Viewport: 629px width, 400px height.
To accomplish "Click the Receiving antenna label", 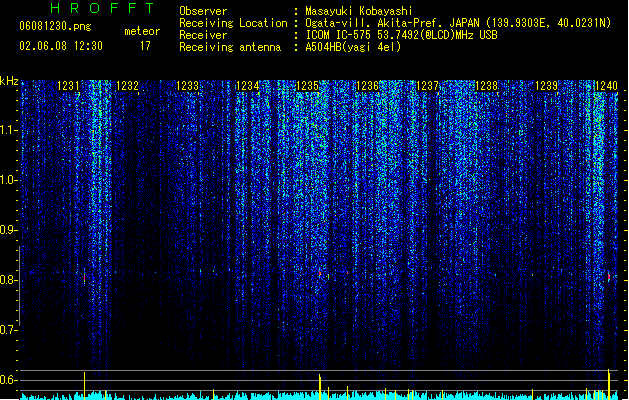I will (230, 47).
